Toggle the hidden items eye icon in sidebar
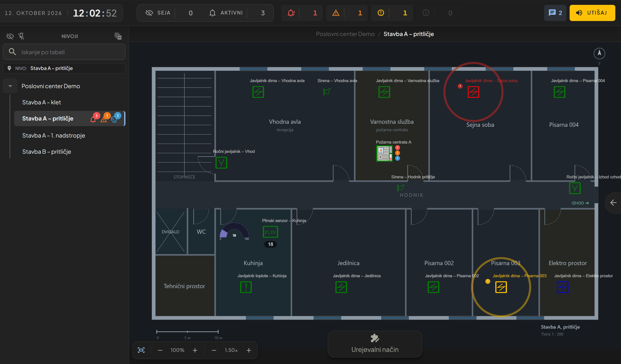 (x=10, y=36)
